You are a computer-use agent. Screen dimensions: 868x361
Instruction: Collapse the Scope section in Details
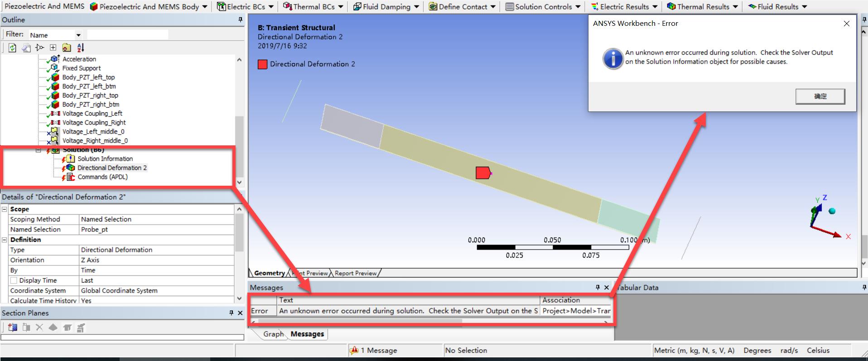5,209
